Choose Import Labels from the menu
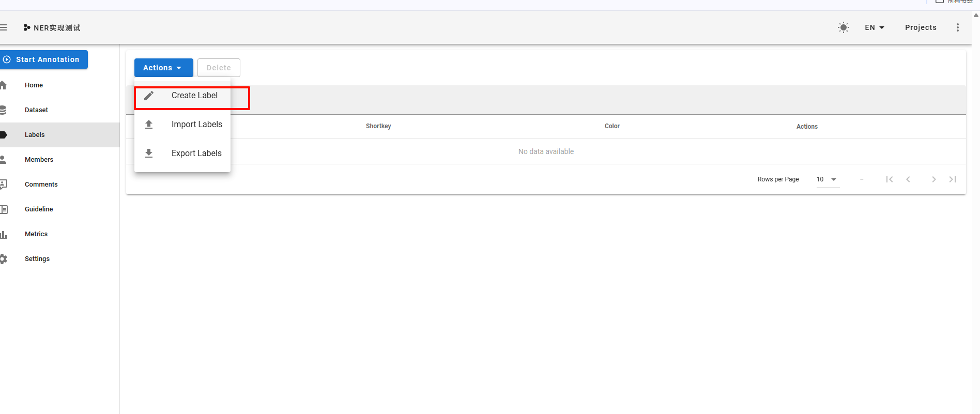 tap(182, 125)
